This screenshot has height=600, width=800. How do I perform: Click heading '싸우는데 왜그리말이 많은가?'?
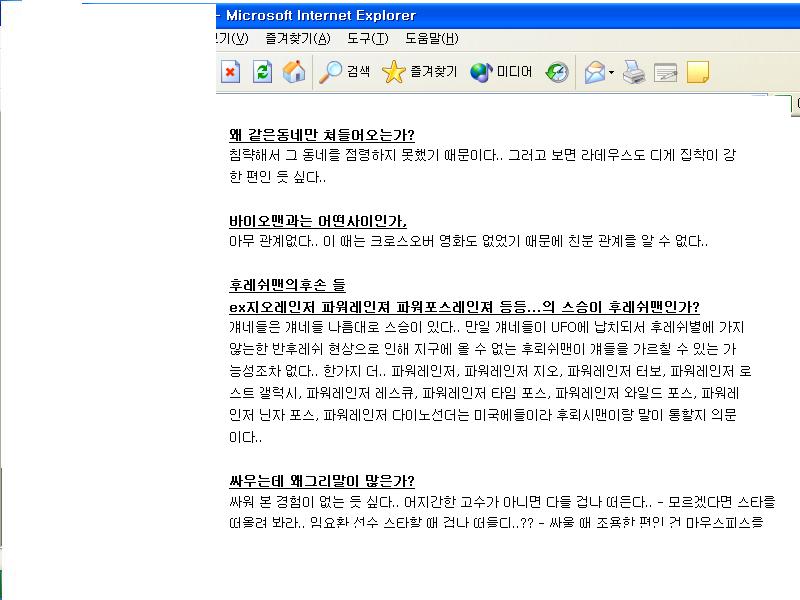coord(322,481)
